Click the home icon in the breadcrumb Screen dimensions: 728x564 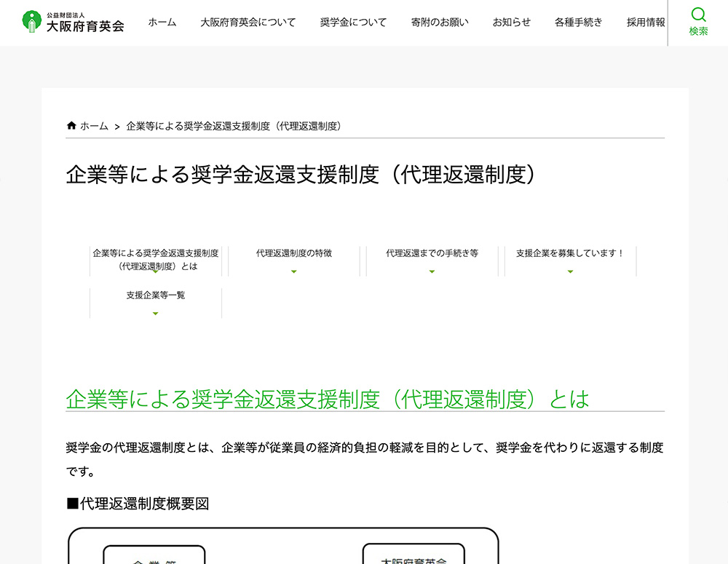coord(71,126)
